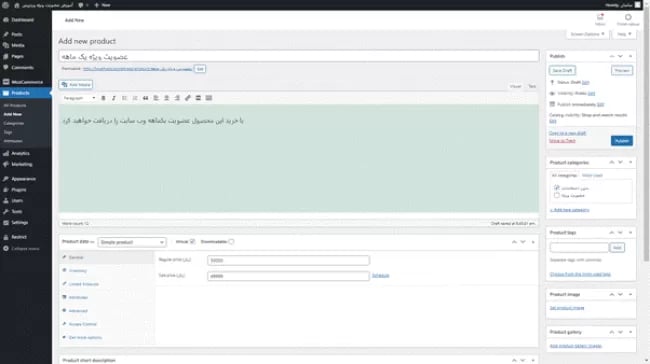
Task: Check the second product category checkbox
Action: point(557,195)
